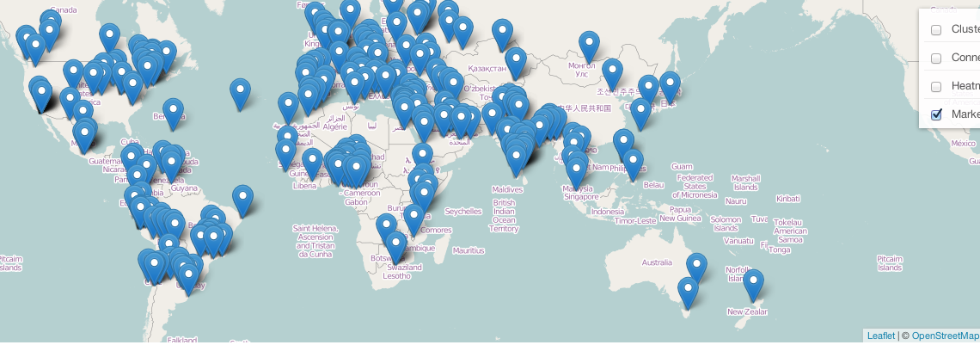Viewport: 980px width, 345px height.
Task: Open the OpenStreetMap attribution link
Action: pyautogui.click(x=945, y=336)
